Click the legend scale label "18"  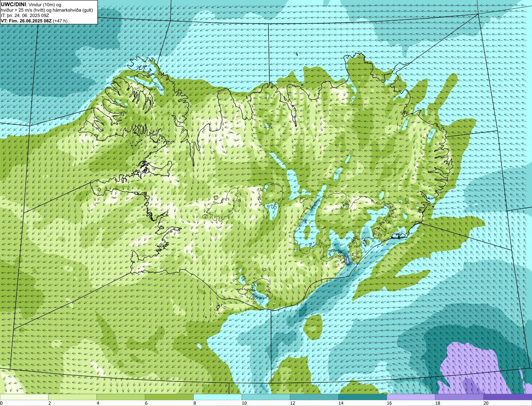437,403
